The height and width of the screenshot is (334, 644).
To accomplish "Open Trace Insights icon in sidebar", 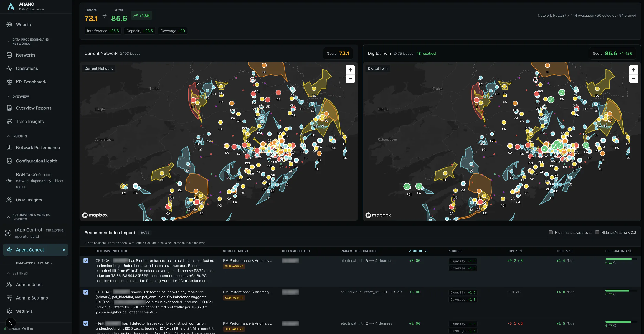I will pos(9,121).
